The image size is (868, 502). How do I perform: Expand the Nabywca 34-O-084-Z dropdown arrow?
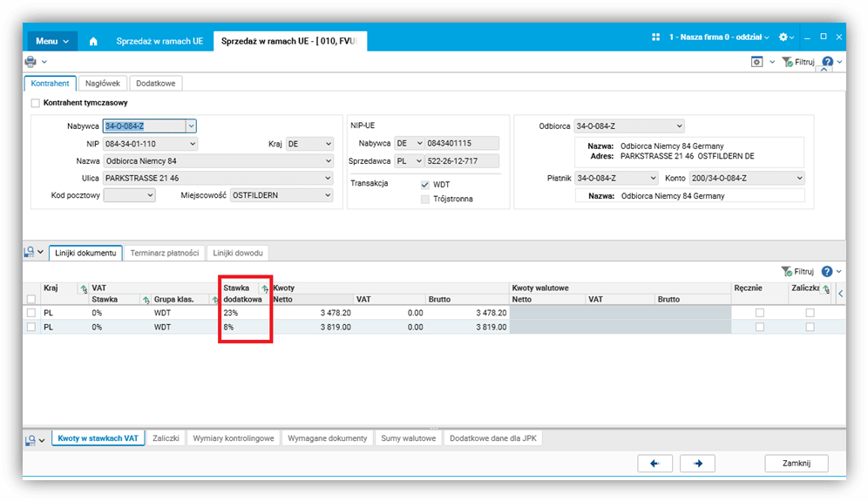coord(191,126)
